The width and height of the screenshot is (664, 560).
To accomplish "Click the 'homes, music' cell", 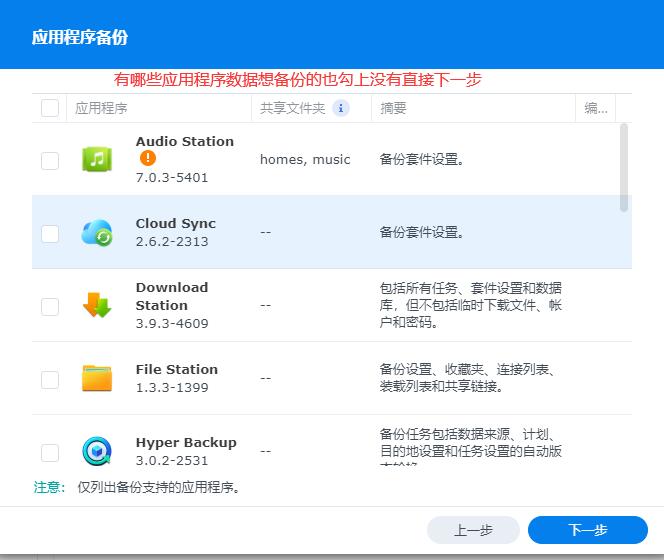I will point(305,160).
